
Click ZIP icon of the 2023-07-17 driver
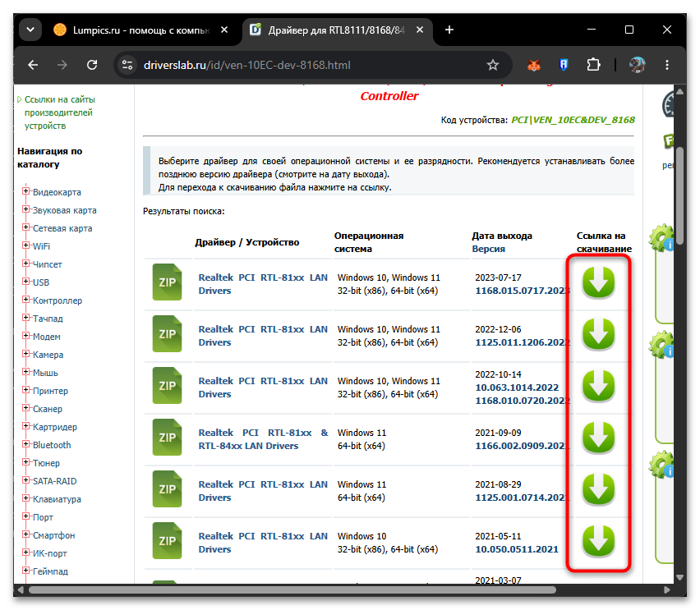coord(167,282)
